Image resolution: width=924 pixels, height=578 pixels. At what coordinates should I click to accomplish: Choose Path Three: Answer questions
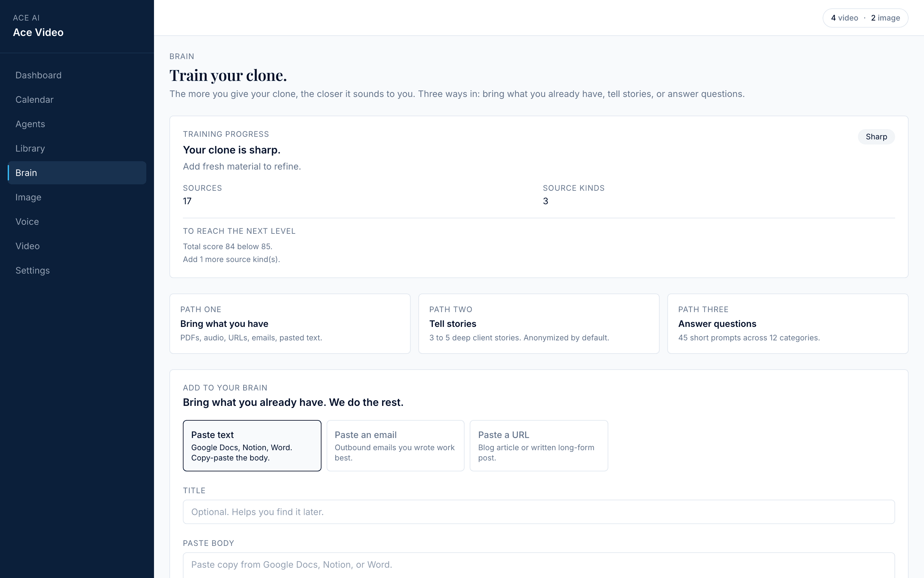click(788, 324)
